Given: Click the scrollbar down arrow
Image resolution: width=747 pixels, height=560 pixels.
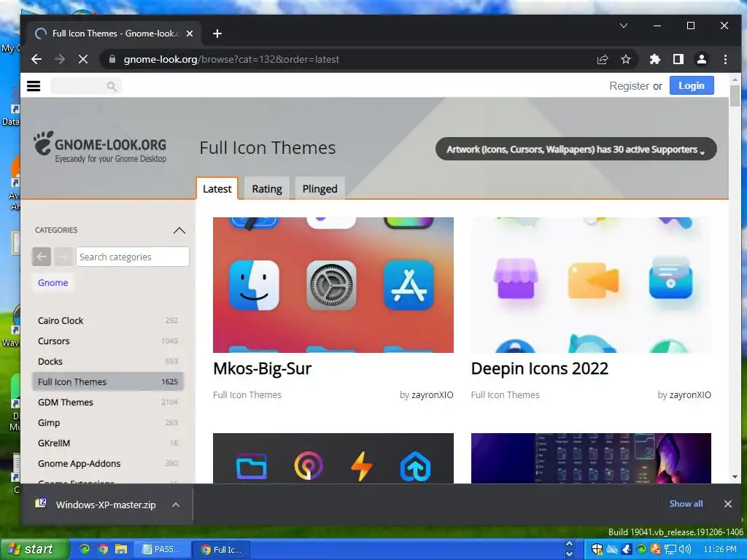Looking at the screenshot, I should [734, 477].
